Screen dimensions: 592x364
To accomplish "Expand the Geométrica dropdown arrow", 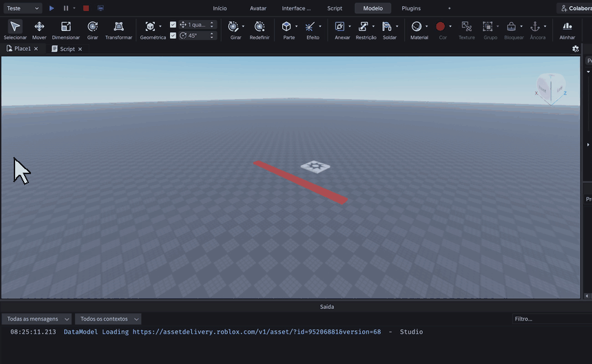I will (x=160, y=26).
